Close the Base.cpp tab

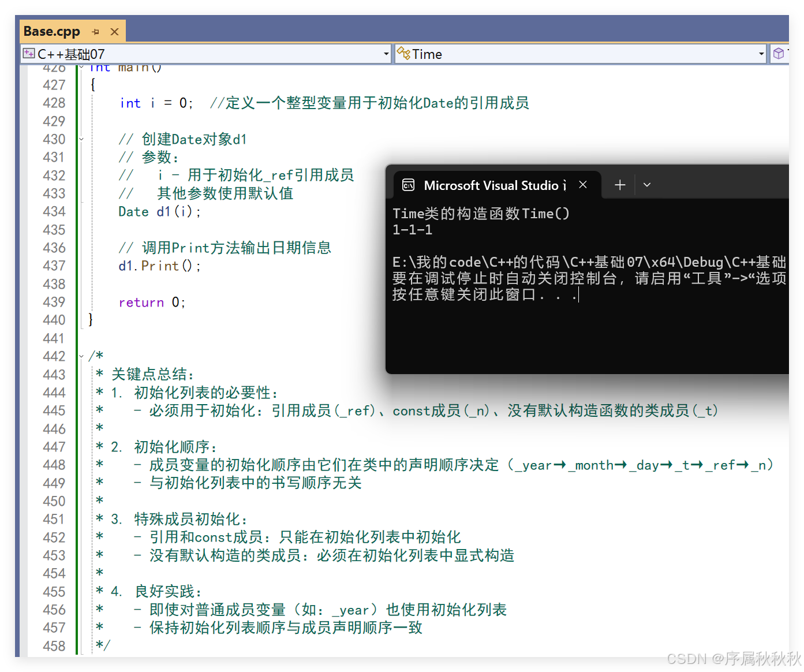pyautogui.click(x=114, y=32)
